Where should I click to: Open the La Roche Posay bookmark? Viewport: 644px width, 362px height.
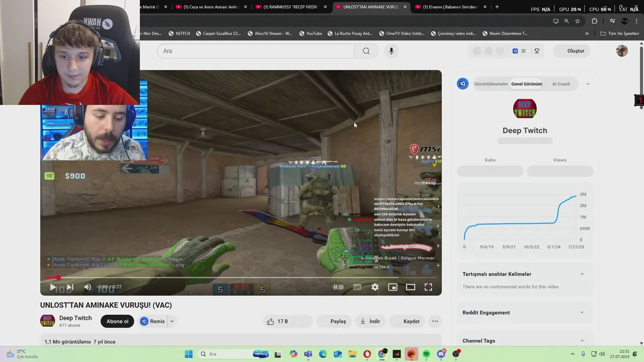point(349,34)
